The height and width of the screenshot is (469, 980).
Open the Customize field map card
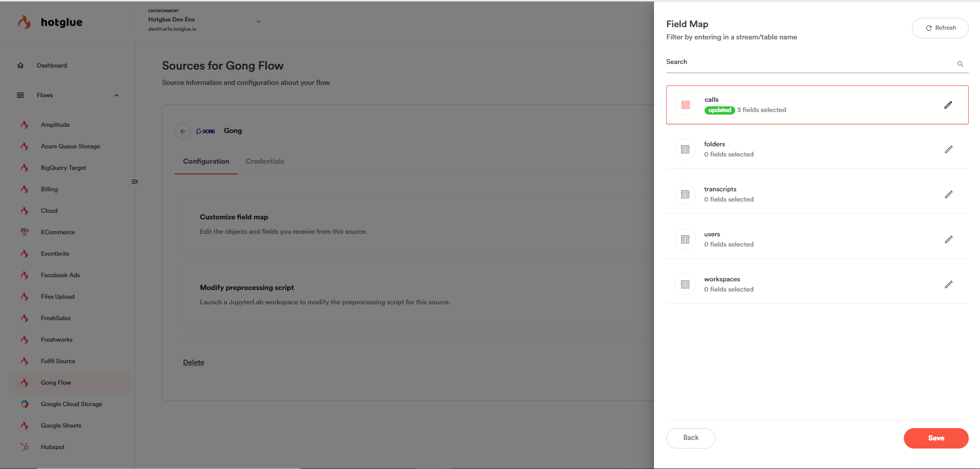click(x=418, y=225)
